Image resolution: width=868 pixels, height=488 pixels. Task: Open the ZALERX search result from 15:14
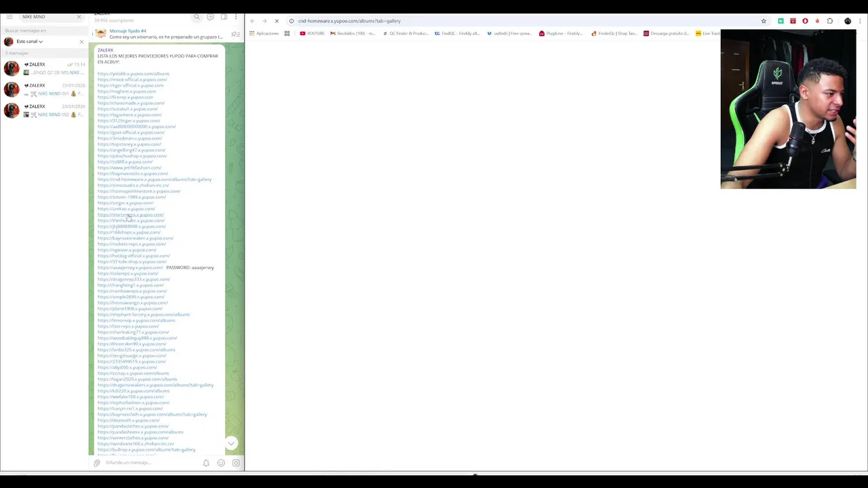pyautogui.click(x=44, y=68)
